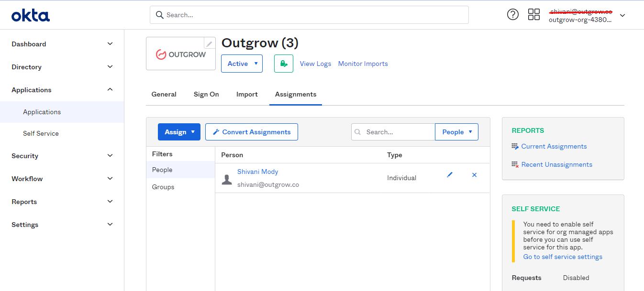Select the People filter

pyautogui.click(x=180, y=170)
